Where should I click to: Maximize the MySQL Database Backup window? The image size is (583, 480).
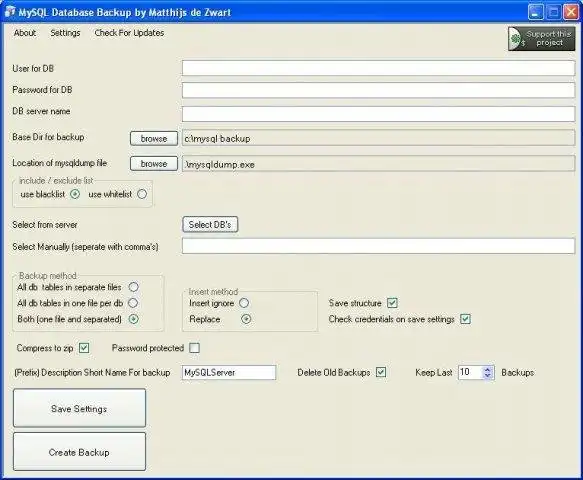553,12
